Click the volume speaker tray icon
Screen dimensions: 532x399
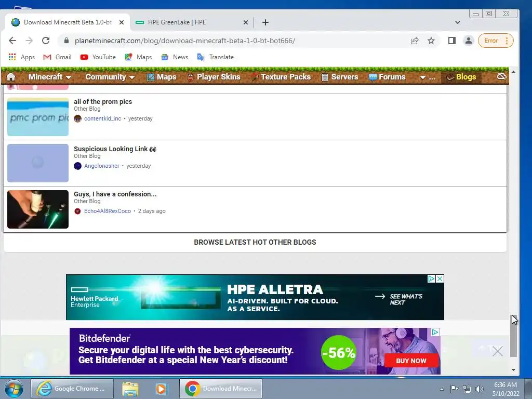pos(480,389)
